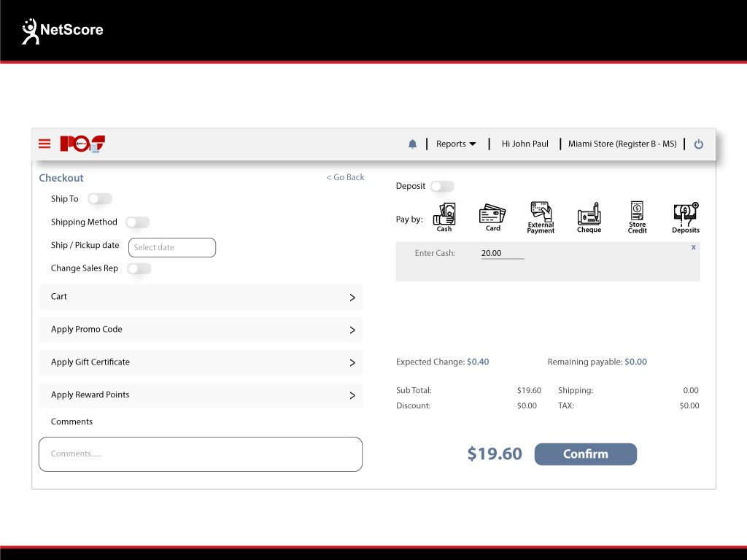The height and width of the screenshot is (560, 747).
Task: Click the Go Back link
Action: (x=345, y=177)
